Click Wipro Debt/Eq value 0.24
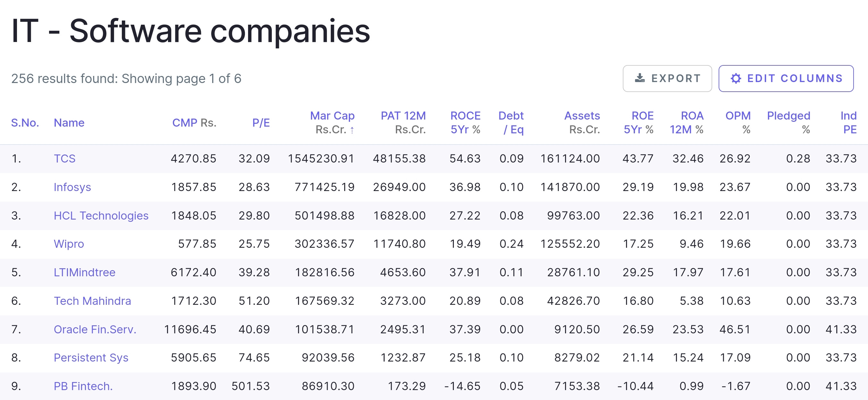 (512, 244)
